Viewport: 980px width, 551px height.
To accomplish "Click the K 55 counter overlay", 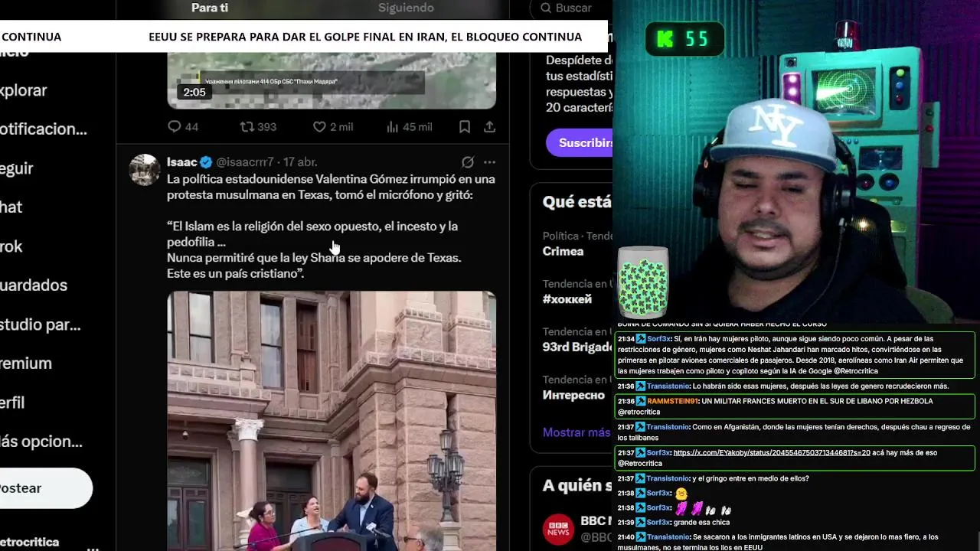I will (684, 40).
